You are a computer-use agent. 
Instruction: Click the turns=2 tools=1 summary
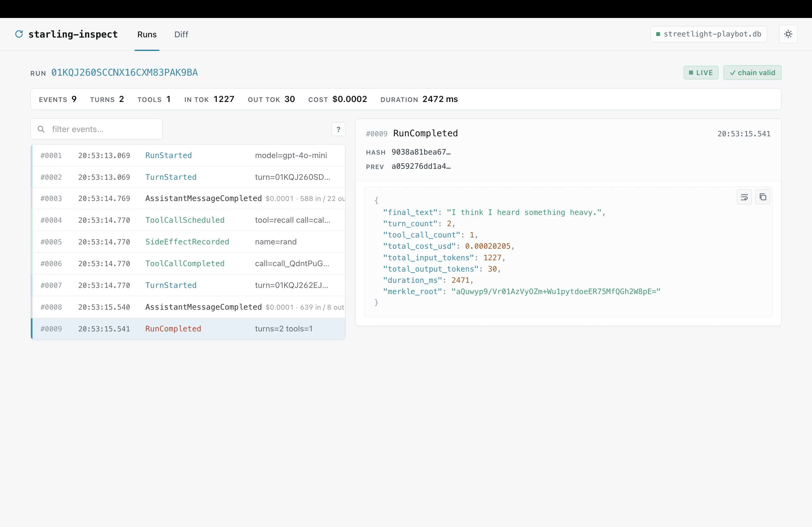(x=284, y=329)
